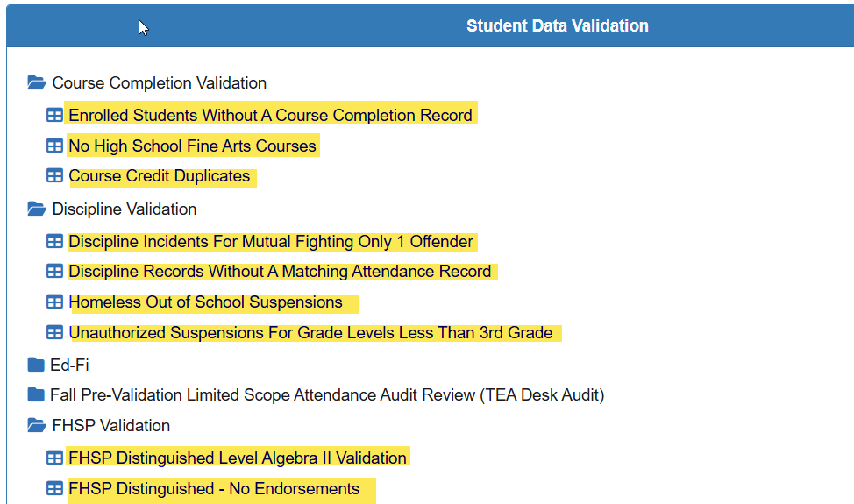This screenshot has width=854, height=504.
Task: Click the Student Data Validation header
Action: (557, 26)
